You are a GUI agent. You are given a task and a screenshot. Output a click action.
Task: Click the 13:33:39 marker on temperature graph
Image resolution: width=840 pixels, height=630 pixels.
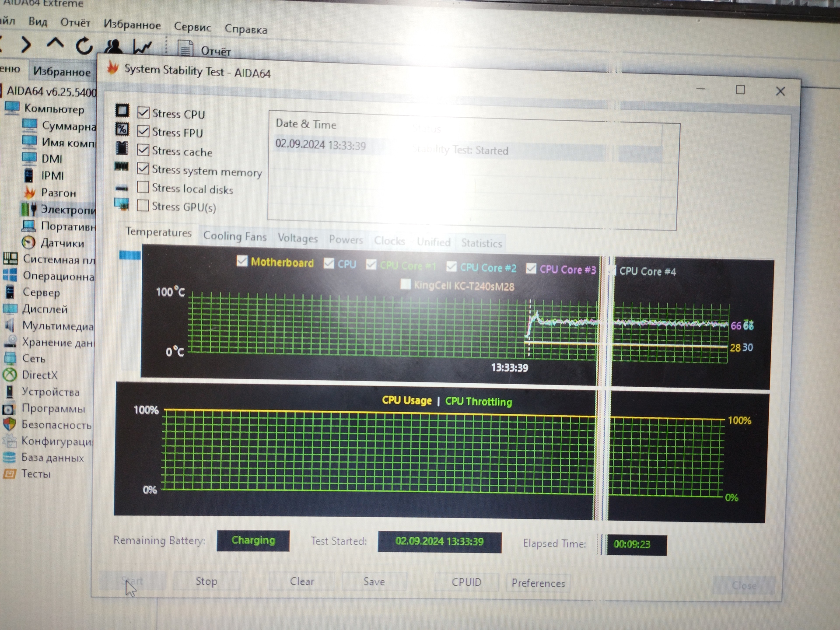click(x=510, y=367)
